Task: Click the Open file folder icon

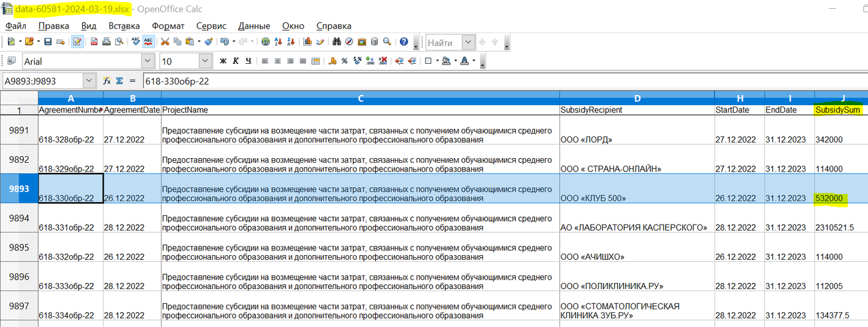Action: tap(29, 41)
